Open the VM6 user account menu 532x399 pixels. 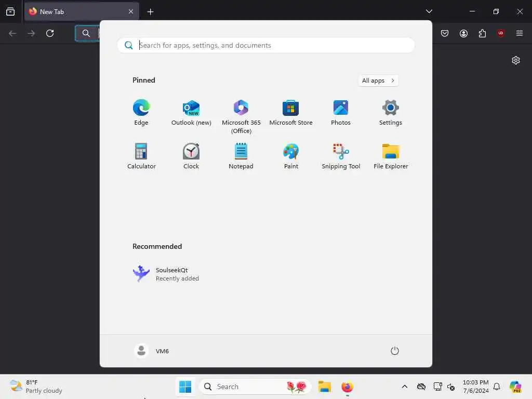151,351
